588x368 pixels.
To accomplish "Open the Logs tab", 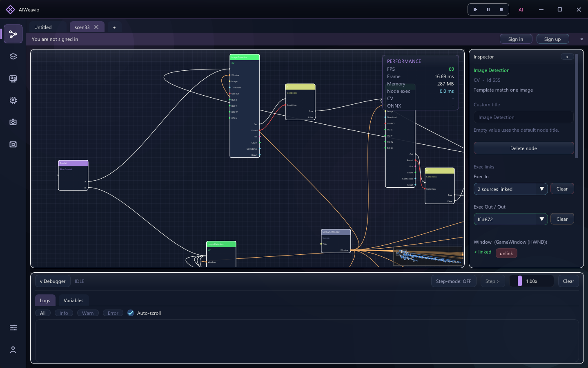I will [x=45, y=301].
